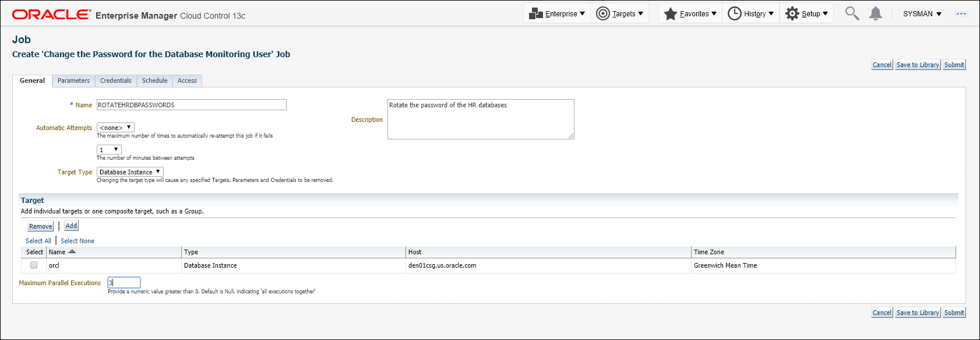Click the Enterprise buildings icon
Screen dimensions: 980x340
[536, 14]
